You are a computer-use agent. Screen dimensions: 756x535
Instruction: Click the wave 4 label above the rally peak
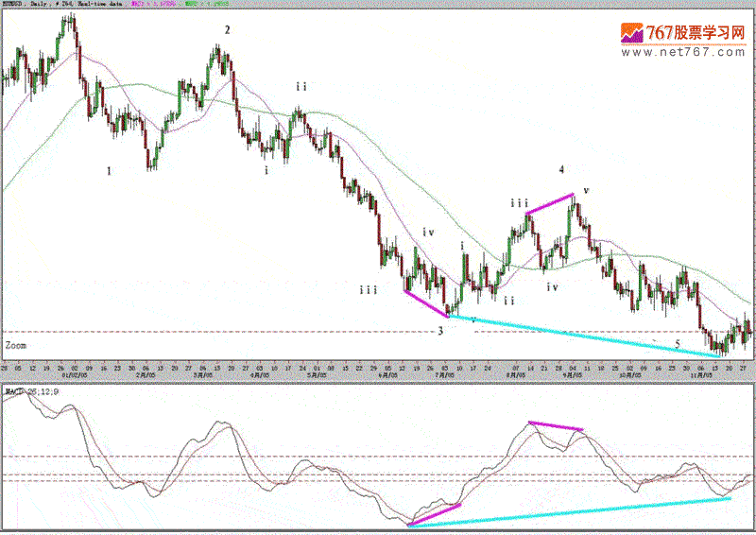click(x=561, y=170)
